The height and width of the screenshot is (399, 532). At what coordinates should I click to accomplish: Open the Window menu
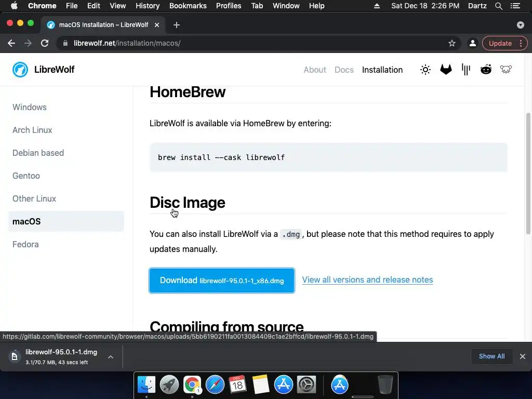pos(286,6)
